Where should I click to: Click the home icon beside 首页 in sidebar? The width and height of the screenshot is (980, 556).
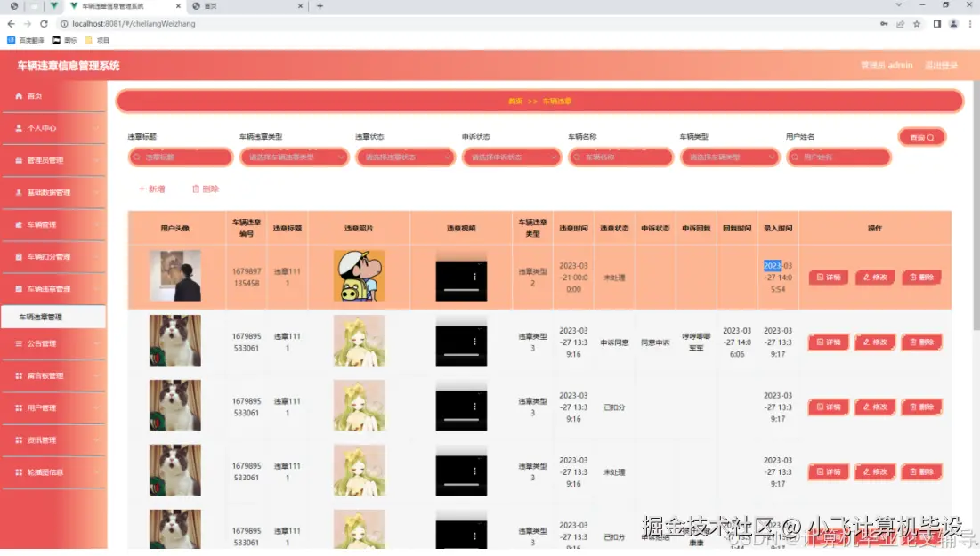coord(19,95)
